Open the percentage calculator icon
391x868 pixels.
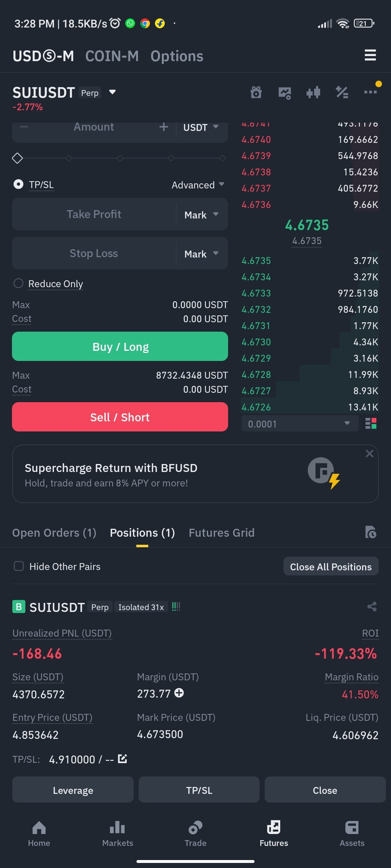click(342, 93)
